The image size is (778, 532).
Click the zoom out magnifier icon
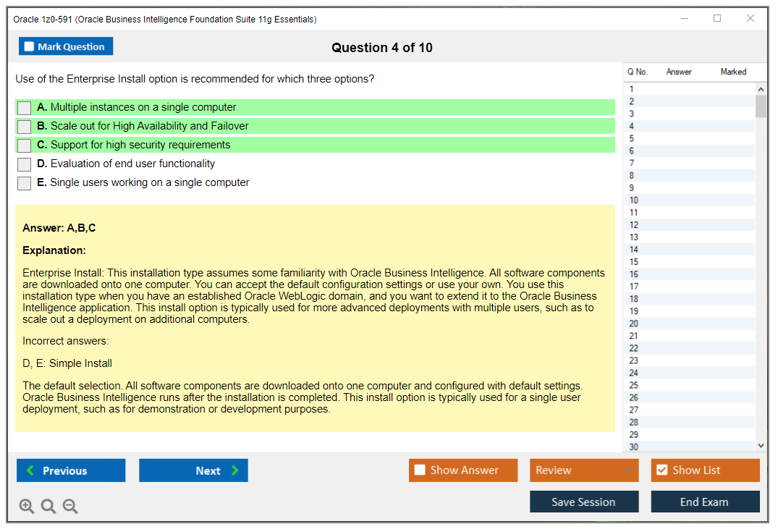click(70, 507)
